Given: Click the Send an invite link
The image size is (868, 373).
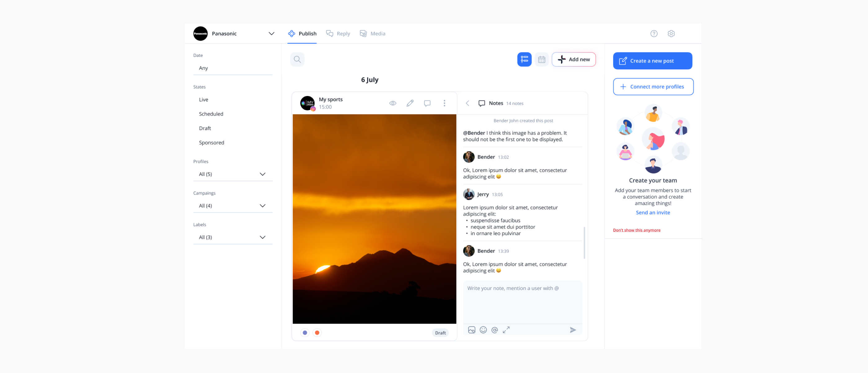Looking at the screenshot, I should [x=653, y=213].
